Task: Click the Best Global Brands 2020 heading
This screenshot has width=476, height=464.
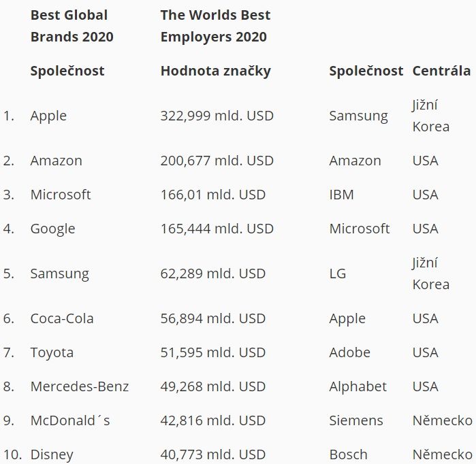Action: coord(72,26)
